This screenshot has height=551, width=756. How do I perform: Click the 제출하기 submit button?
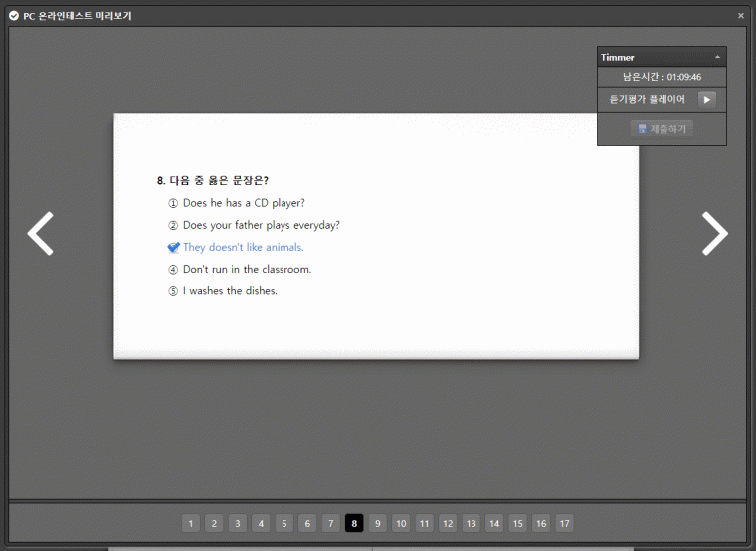click(661, 129)
